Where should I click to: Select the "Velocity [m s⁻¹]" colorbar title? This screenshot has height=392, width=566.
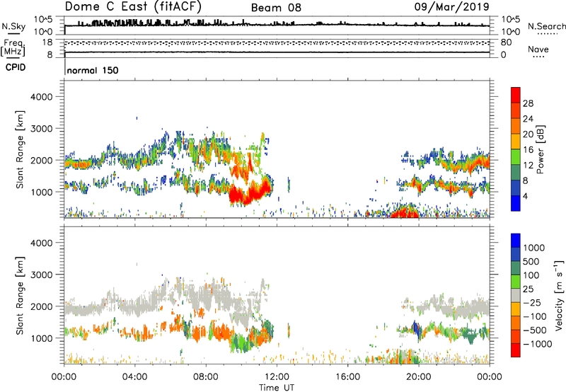[559, 296]
